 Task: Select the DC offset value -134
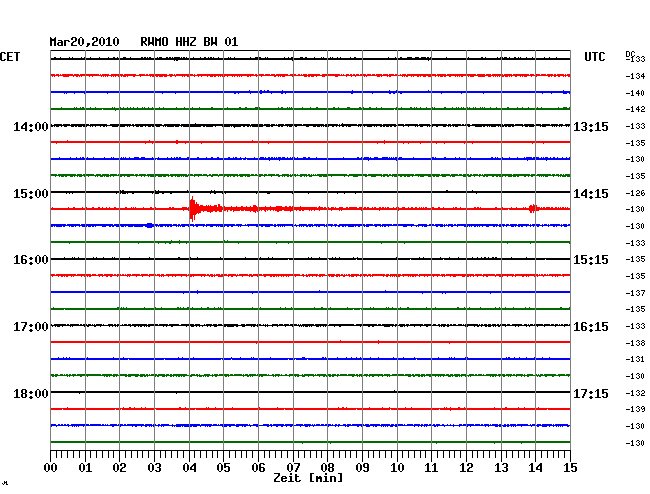635,76
